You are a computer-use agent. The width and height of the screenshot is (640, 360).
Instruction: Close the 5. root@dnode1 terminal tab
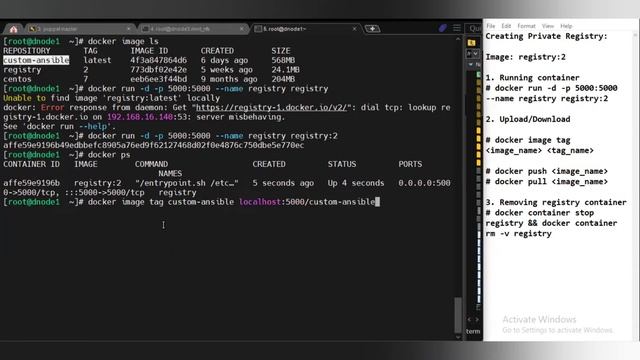tap(354, 29)
